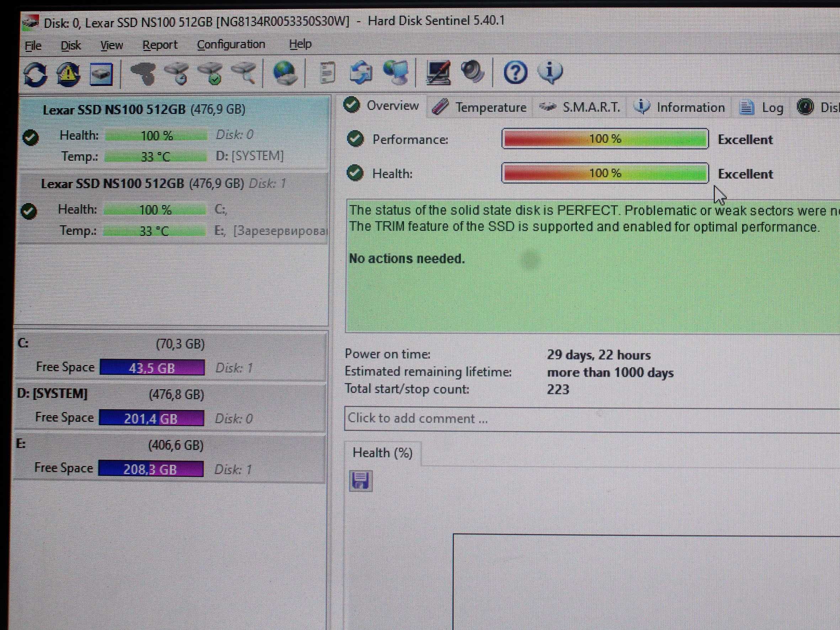Open the surface test magnifier disk icon
This screenshot has width=840, height=630.
243,73
